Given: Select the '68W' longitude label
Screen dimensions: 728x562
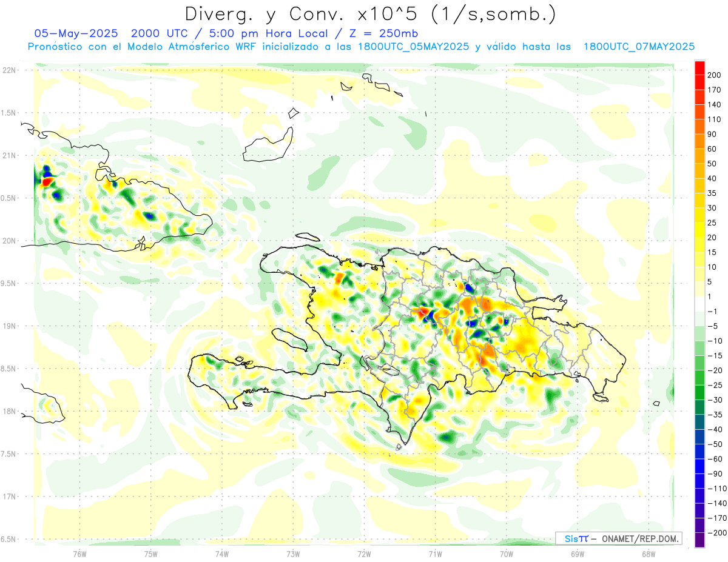Looking at the screenshot, I should tap(648, 553).
